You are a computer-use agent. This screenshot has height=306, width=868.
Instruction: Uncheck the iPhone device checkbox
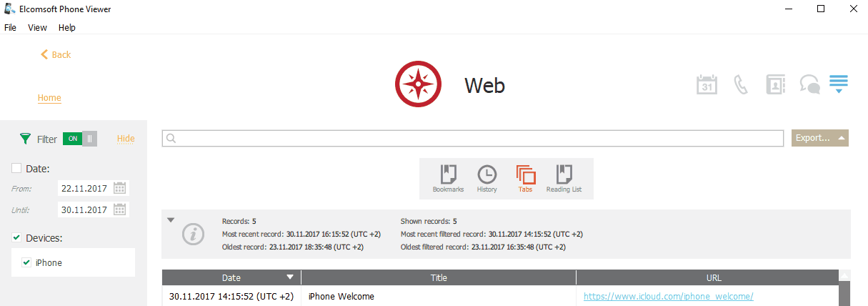click(26, 262)
